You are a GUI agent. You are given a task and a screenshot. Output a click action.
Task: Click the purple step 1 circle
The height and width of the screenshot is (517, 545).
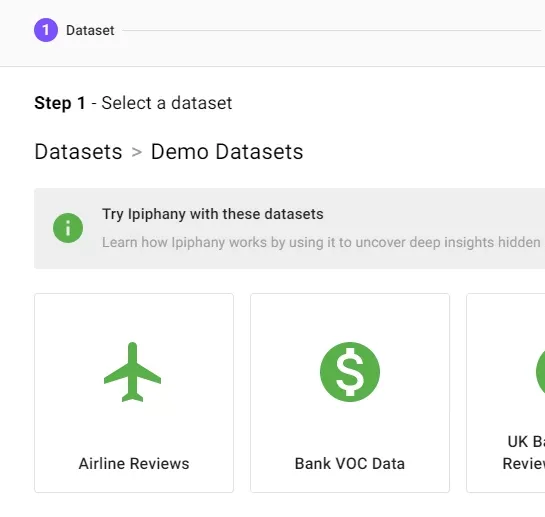coord(46,30)
